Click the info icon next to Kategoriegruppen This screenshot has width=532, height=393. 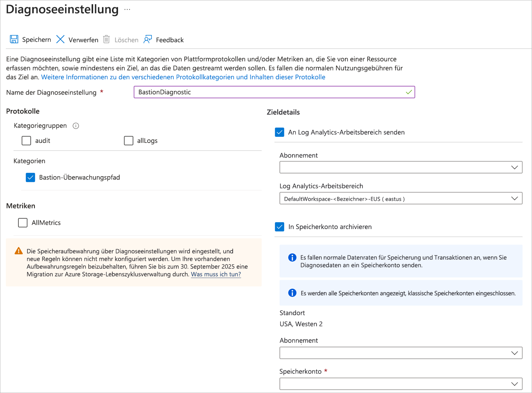tap(76, 126)
